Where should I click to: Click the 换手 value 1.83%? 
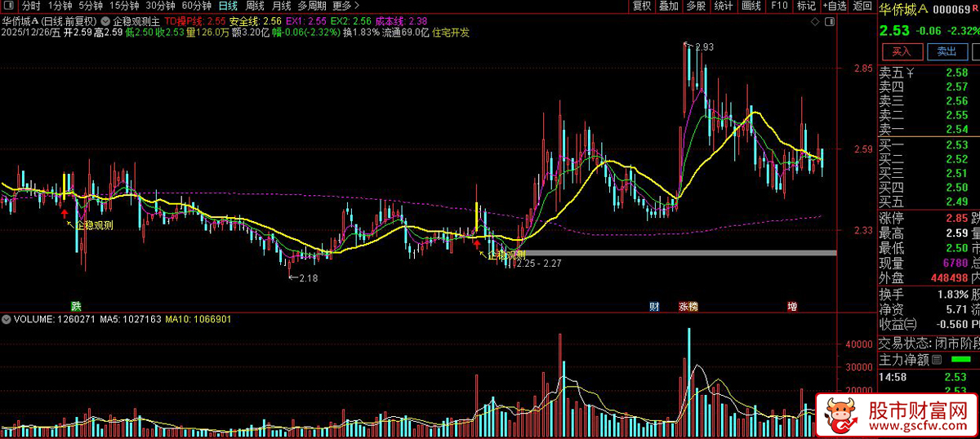pyautogui.click(x=951, y=295)
